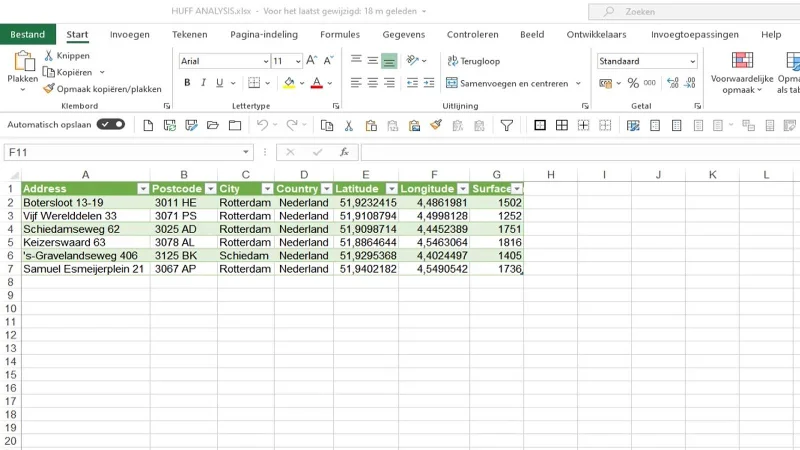Expand the font size dropdown
800x450 pixels.
[x=298, y=61]
